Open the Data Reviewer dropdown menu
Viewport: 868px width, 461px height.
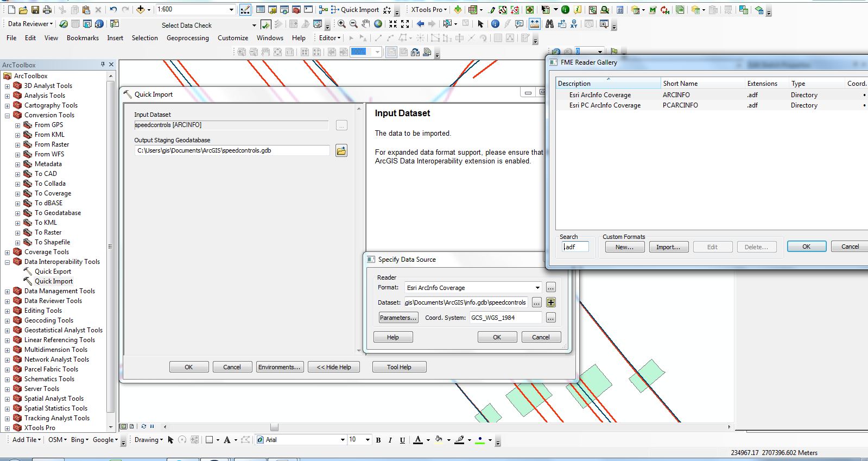point(30,24)
